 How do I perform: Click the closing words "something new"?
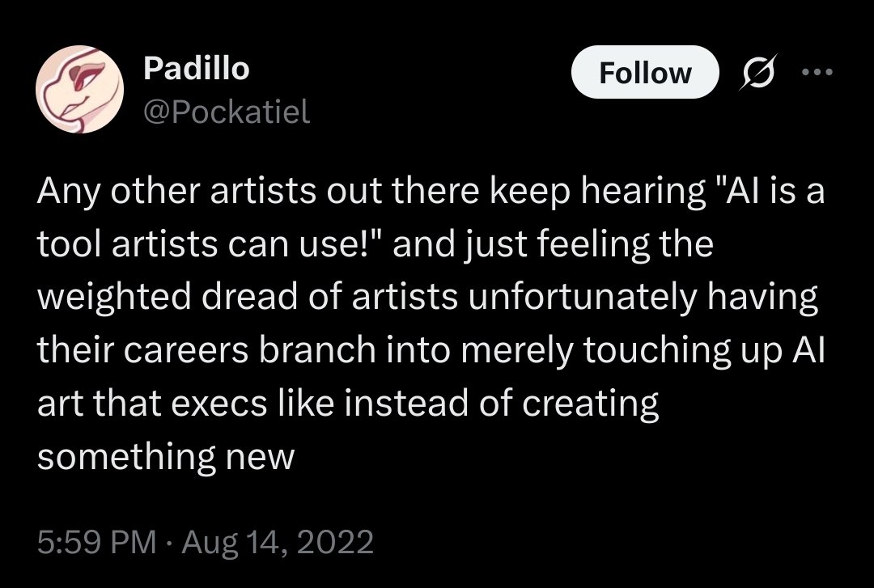pos(166,457)
